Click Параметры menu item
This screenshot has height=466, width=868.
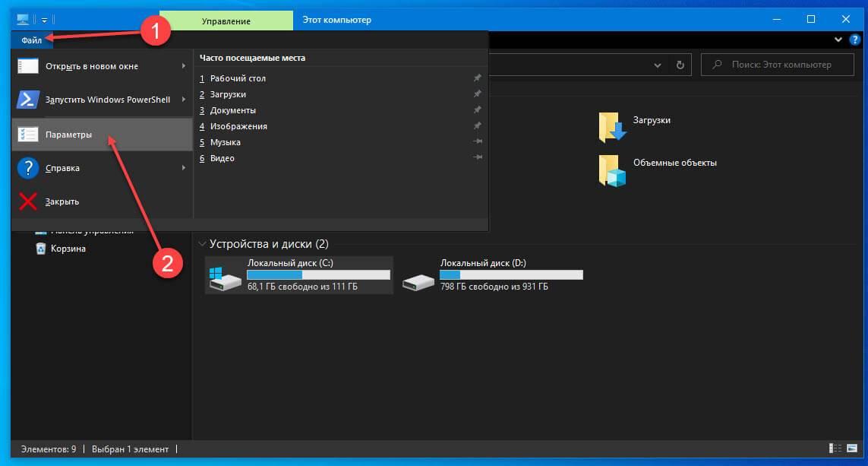102,134
